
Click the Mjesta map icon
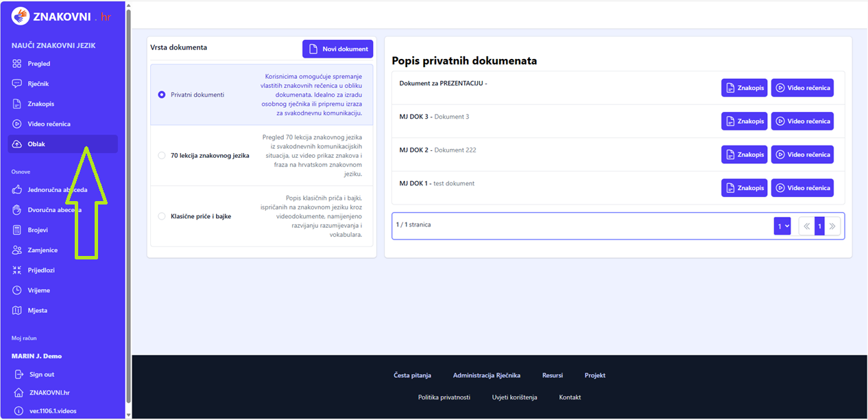point(17,310)
